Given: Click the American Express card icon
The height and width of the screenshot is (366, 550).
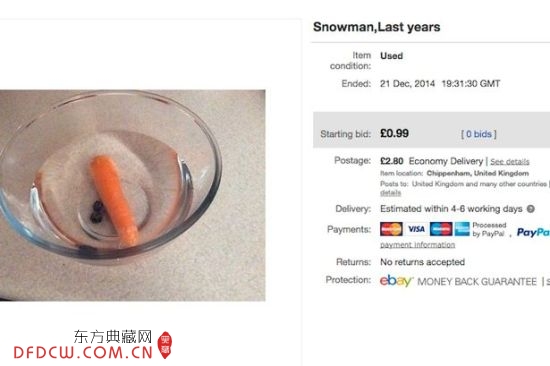Looking at the screenshot, I should pos(462,229).
